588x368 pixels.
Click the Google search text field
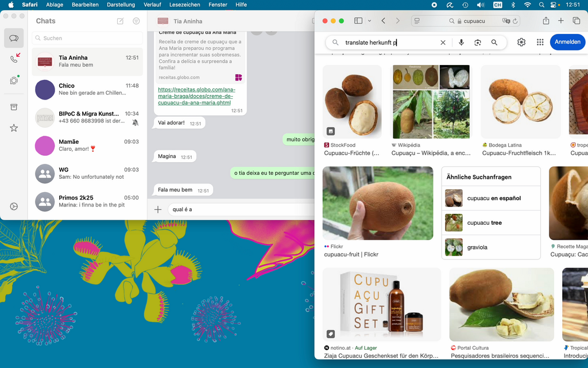pyautogui.click(x=390, y=43)
